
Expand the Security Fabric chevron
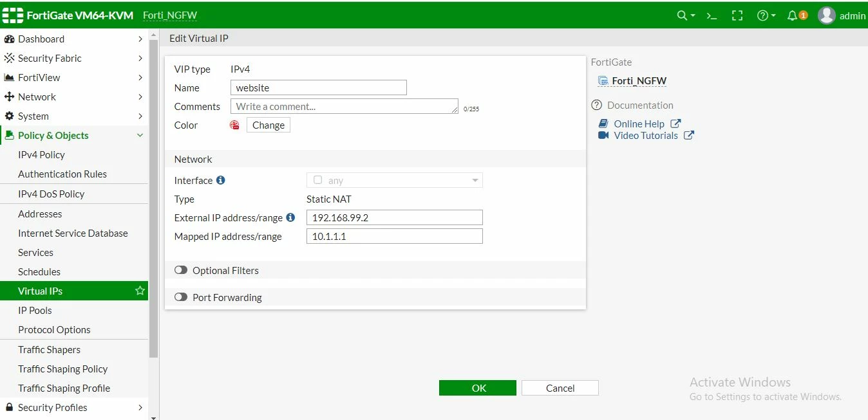140,59
